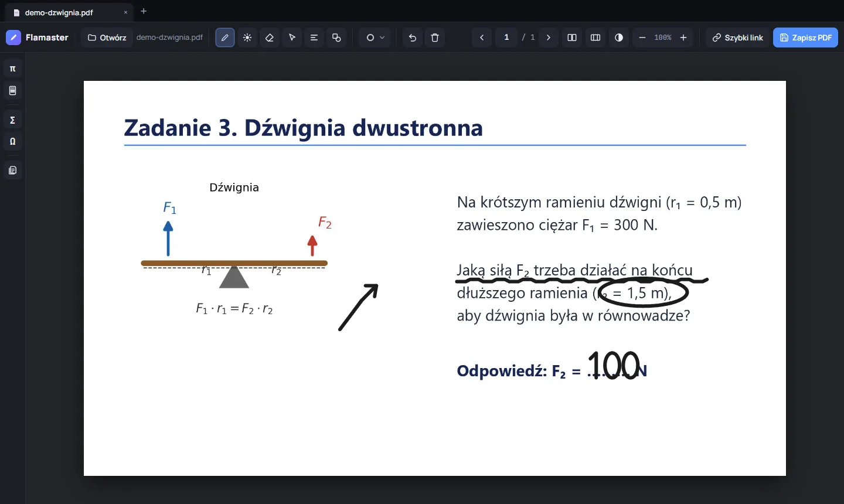Select the eraser tool
The image size is (844, 504).
click(x=270, y=38)
